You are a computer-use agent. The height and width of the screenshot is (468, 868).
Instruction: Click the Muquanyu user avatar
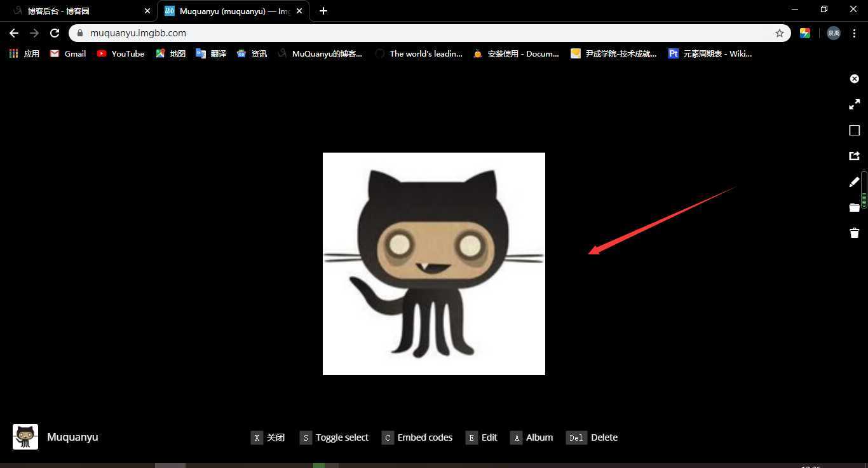[x=25, y=437]
